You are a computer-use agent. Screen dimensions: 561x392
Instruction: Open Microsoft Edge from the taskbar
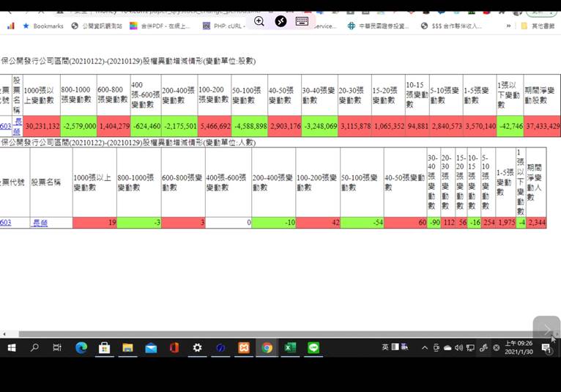[x=81, y=348]
